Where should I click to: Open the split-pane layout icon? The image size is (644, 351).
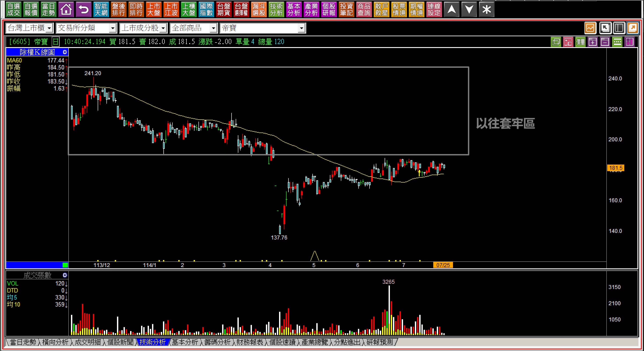coord(619,28)
